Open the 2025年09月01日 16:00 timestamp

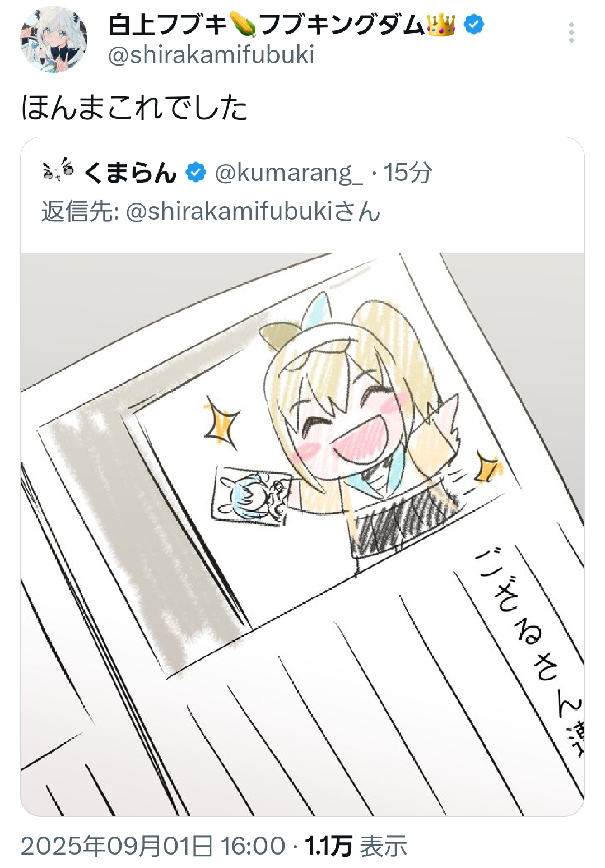pos(153,846)
